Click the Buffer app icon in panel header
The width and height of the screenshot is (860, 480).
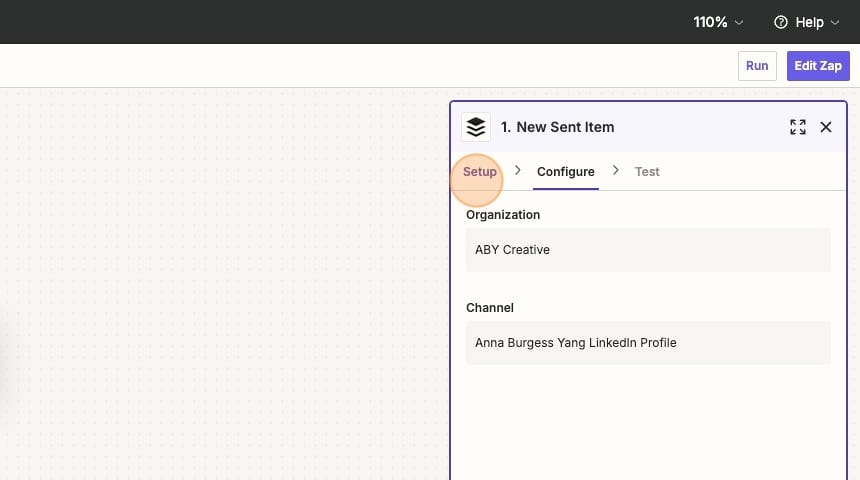click(x=476, y=127)
